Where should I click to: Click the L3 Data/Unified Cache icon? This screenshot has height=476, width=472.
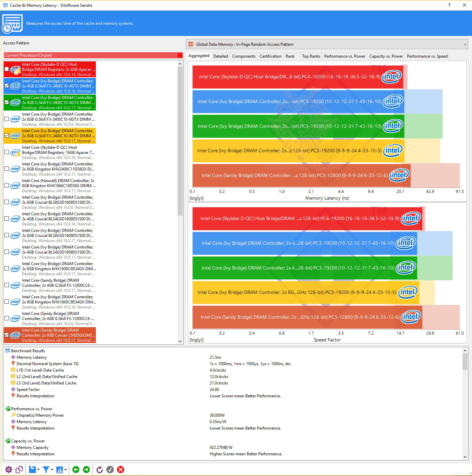point(13,383)
